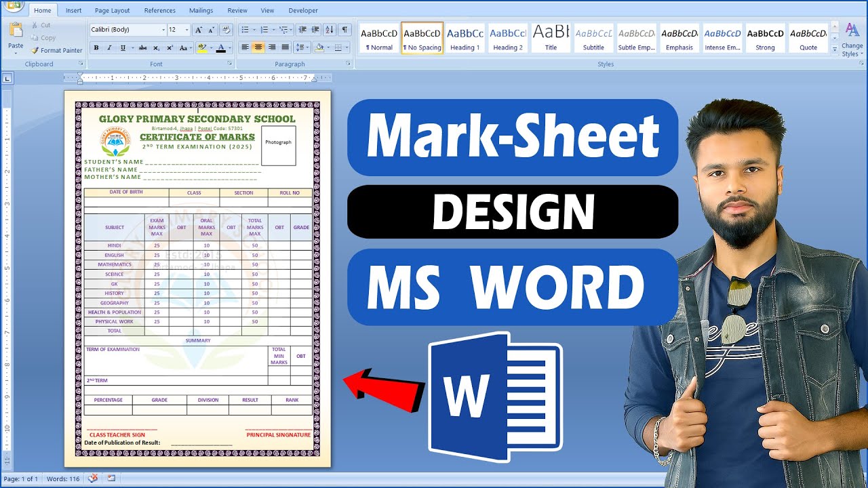Activate the Format Painter
The height and width of the screenshot is (488, 868).
click(x=56, y=50)
